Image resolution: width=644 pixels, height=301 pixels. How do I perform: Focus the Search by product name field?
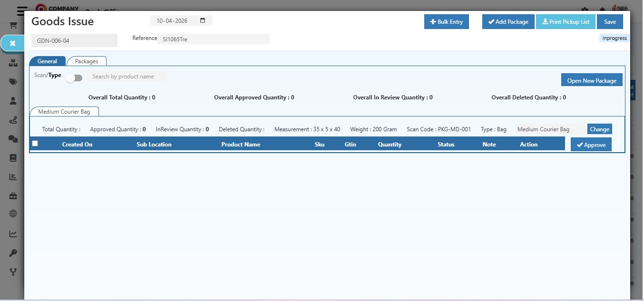pyautogui.click(x=127, y=77)
